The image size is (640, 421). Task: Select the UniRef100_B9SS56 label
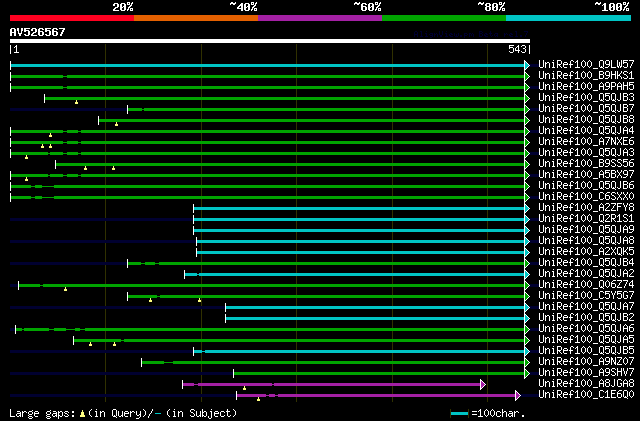[x=586, y=164]
